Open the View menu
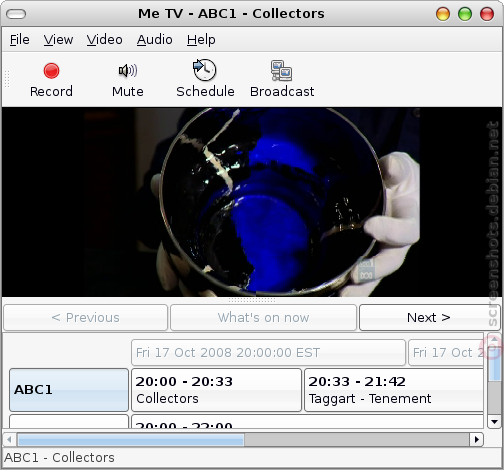The image size is (504, 470). pyautogui.click(x=58, y=40)
